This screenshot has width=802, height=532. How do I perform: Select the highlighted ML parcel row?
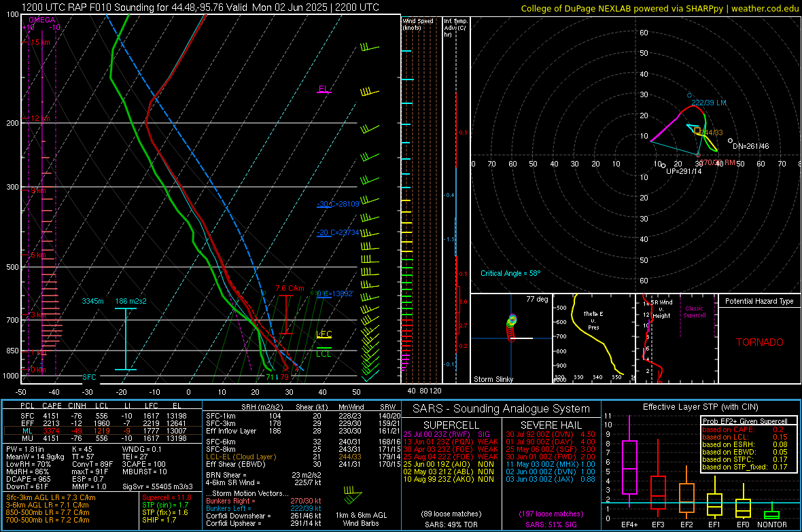click(x=103, y=431)
